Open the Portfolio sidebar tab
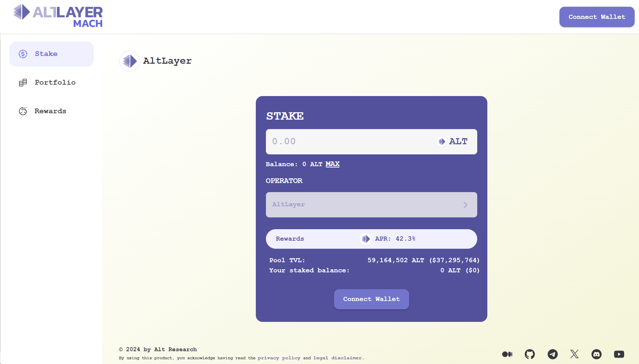 52,83
